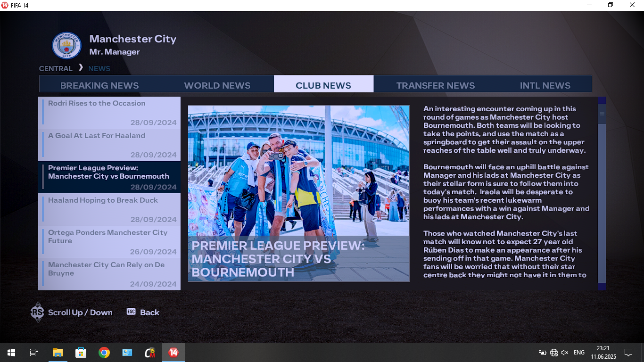Screen dimensions: 644x362
Task: Click the muted volume tray icon
Action: (x=565, y=353)
